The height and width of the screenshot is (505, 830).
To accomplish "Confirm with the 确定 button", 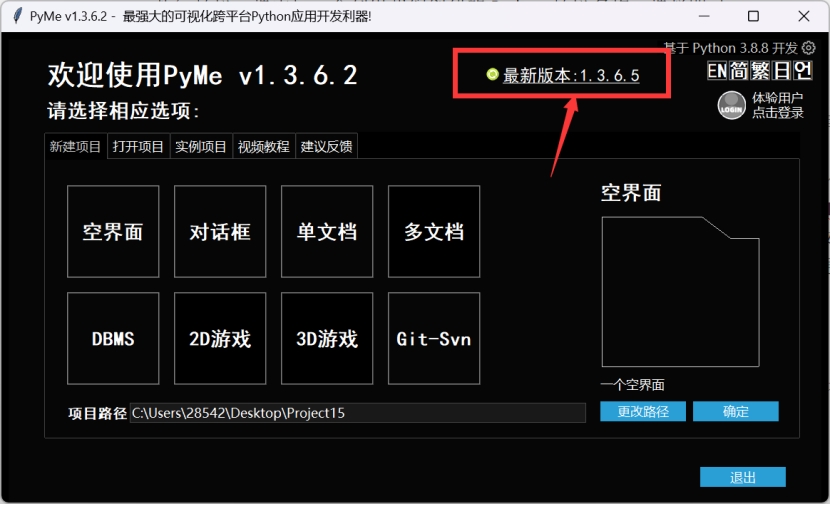I will [x=736, y=411].
